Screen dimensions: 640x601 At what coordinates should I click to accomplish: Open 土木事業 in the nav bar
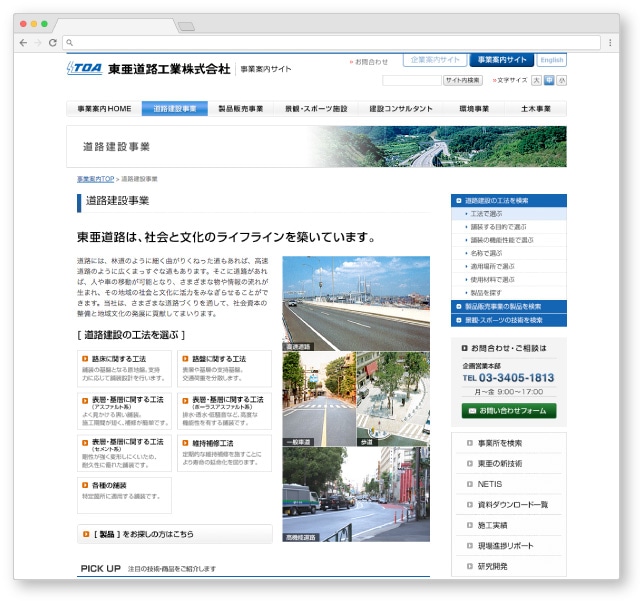pos(536,109)
